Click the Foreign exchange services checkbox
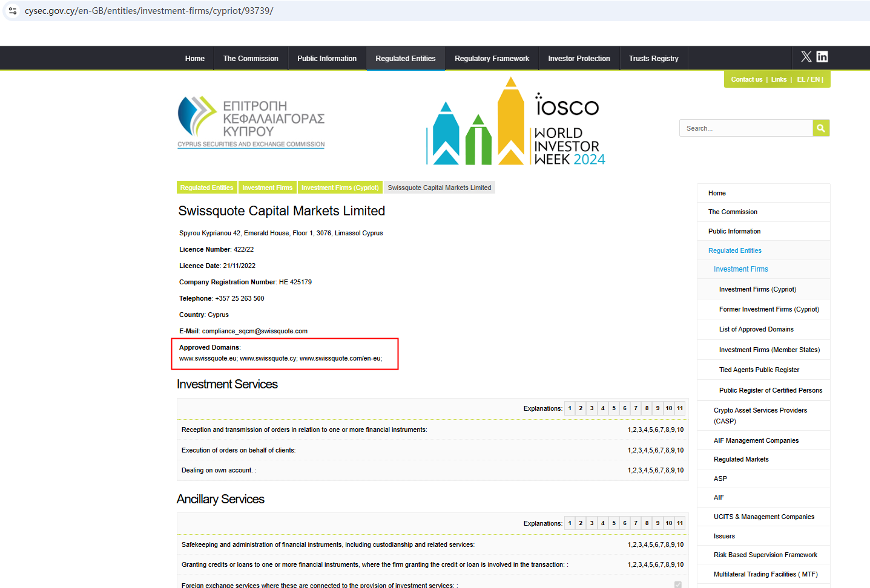This screenshot has width=870, height=588. [x=678, y=584]
